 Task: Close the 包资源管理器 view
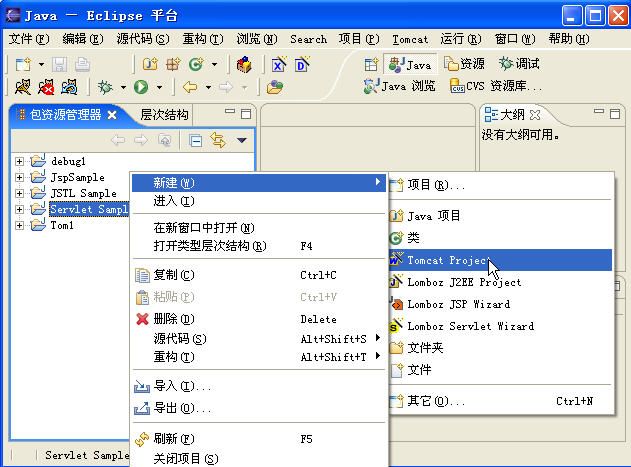(x=112, y=115)
